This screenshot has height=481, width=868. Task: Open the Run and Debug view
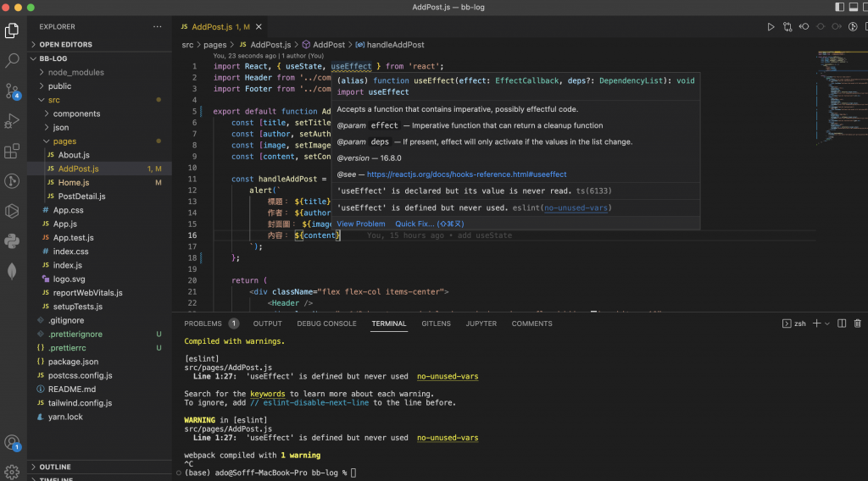[12, 120]
